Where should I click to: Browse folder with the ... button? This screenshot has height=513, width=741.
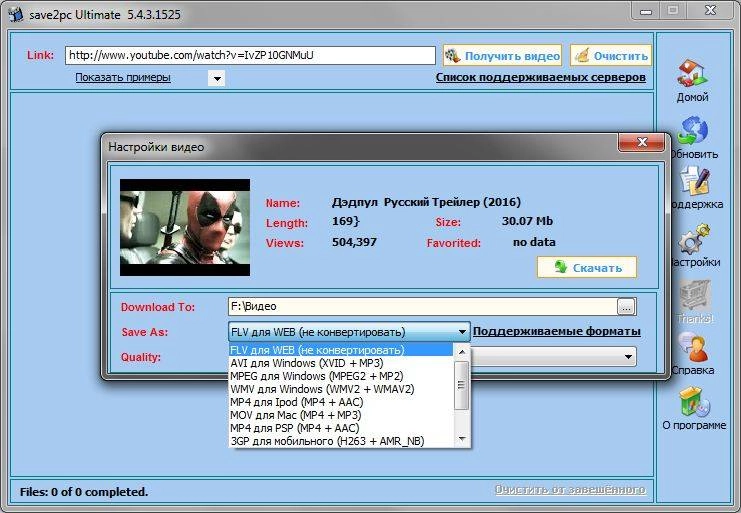pos(626,307)
